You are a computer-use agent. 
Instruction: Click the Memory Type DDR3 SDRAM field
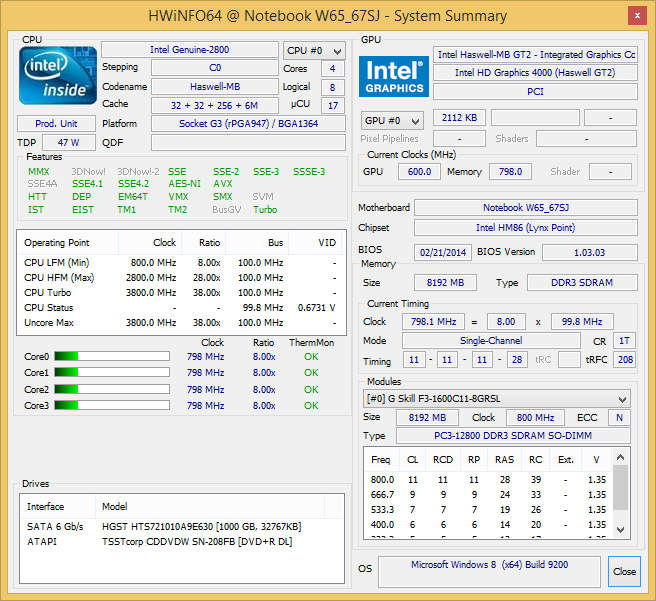point(582,283)
